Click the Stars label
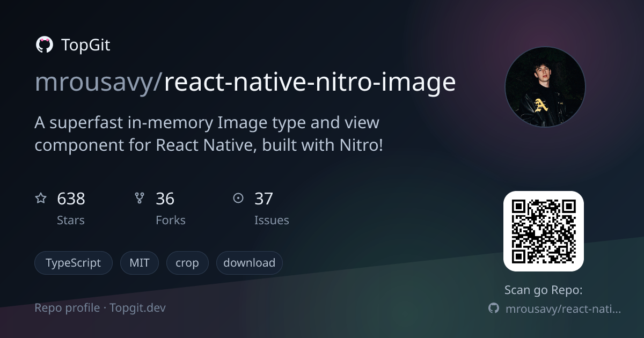 coord(71,221)
